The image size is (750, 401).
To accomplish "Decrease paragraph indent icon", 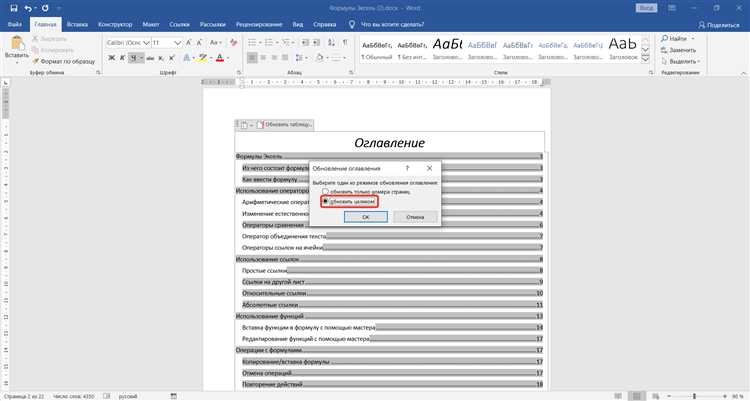I will [305, 43].
